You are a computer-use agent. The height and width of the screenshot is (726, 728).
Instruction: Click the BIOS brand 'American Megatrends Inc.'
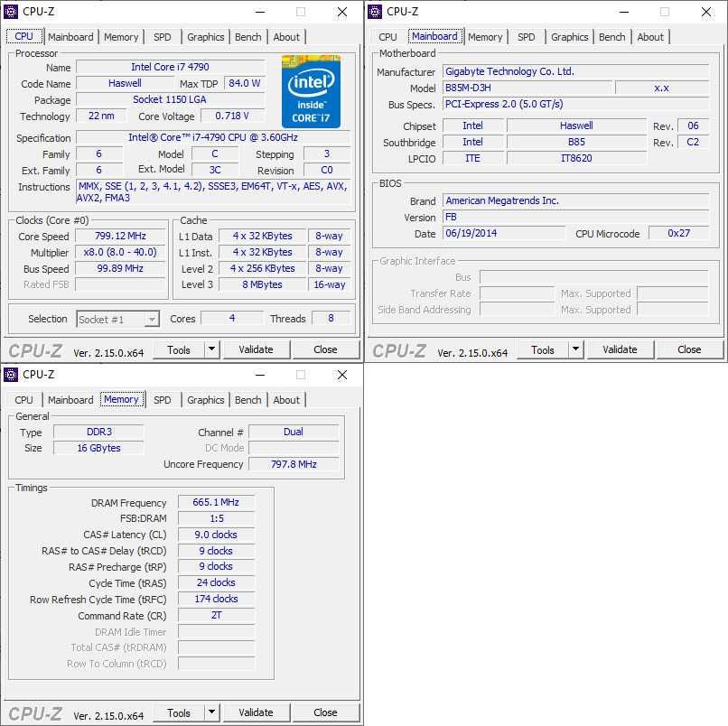pyautogui.click(x=575, y=200)
